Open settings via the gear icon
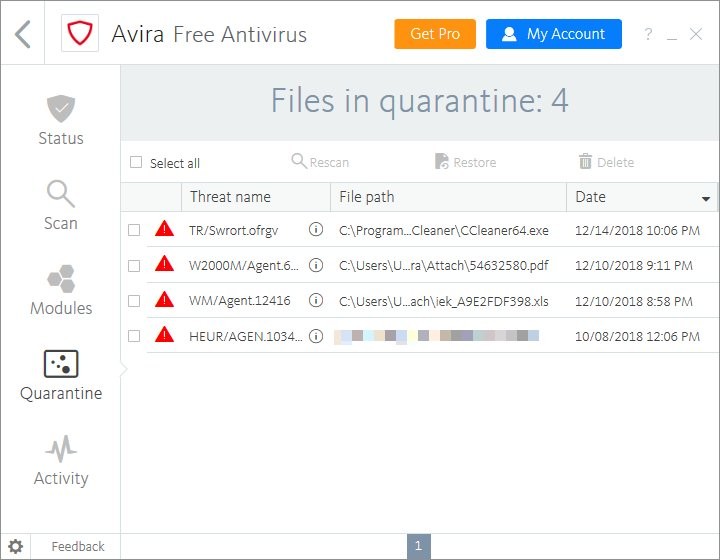 coord(16,547)
